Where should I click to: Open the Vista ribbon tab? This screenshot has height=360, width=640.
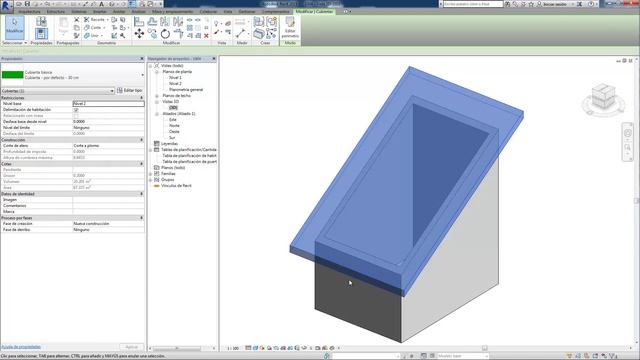pyautogui.click(x=228, y=12)
